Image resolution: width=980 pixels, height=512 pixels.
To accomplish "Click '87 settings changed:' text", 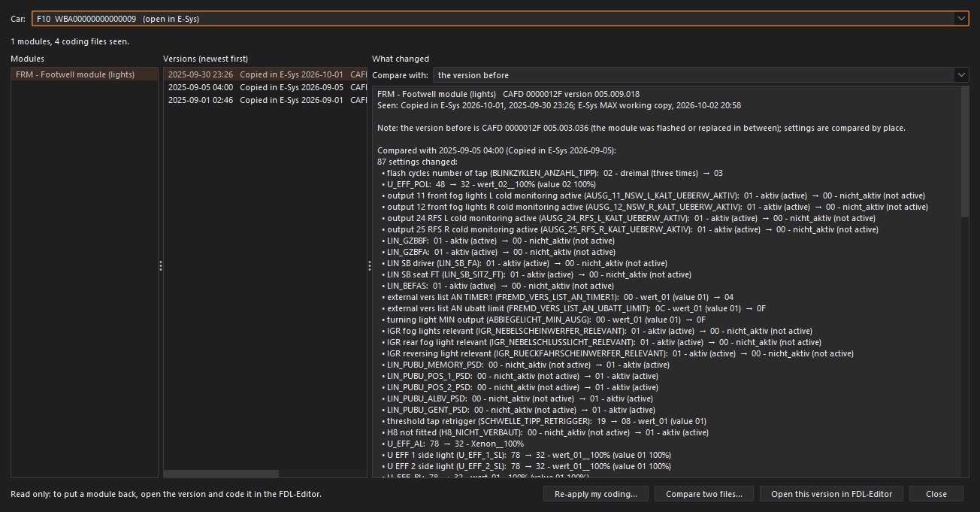I will coord(417,162).
